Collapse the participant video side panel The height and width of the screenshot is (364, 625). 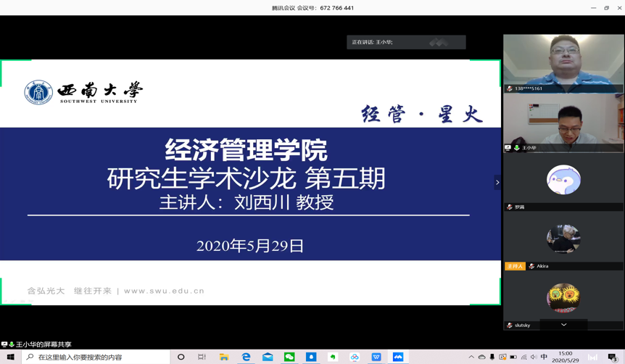click(x=497, y=182)
